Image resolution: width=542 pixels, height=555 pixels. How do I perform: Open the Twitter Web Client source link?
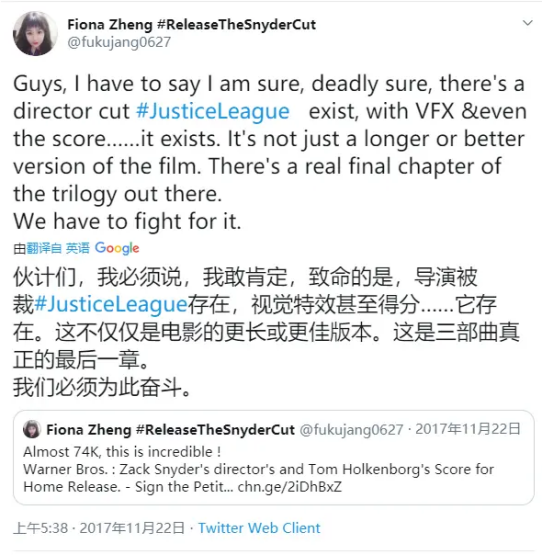(x=259, y=528)
